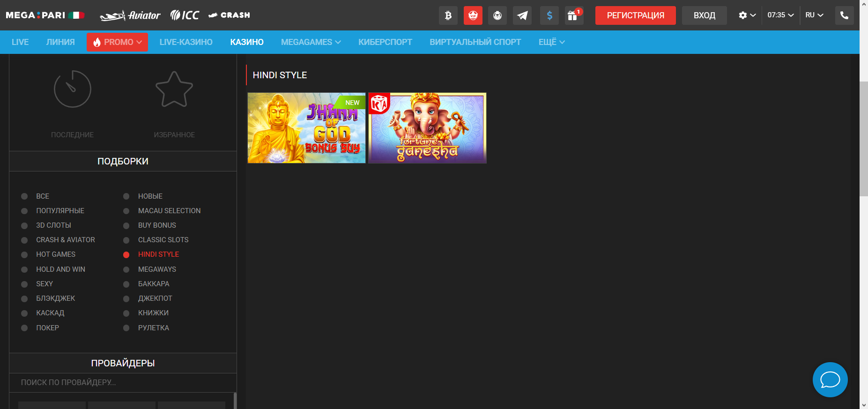Select the MACAU SELECTION collection
This screenshot has width=868, height=409.
click(169, 211)
